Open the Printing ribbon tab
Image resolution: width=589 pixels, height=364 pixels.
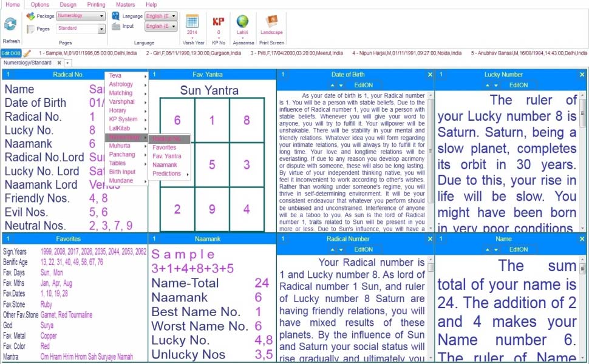tap(96, 4)
